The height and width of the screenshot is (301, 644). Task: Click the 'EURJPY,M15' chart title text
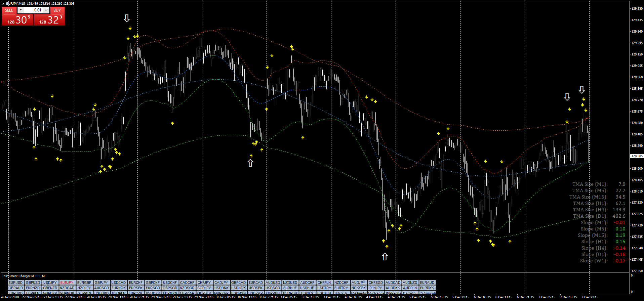(15, 3)
